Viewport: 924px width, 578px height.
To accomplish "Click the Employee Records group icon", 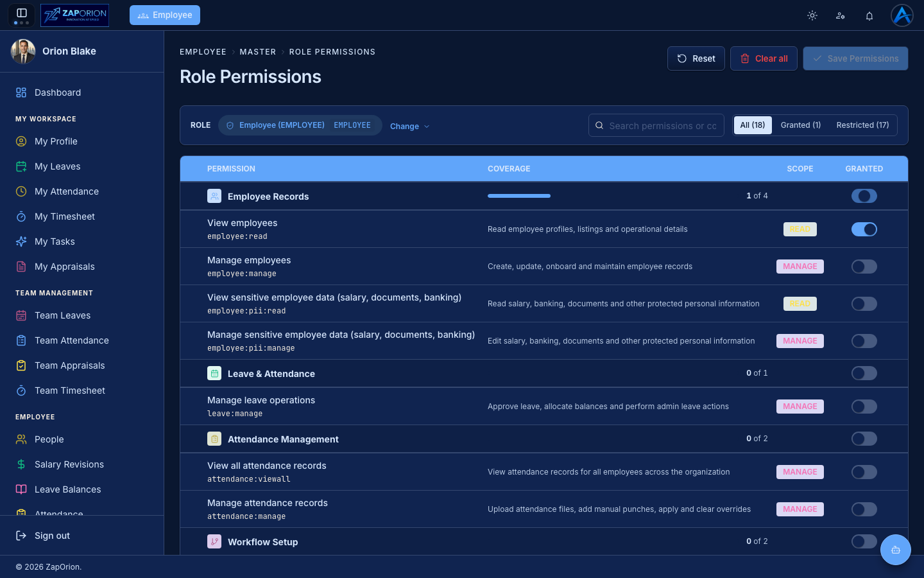I will tap(214, 196).
